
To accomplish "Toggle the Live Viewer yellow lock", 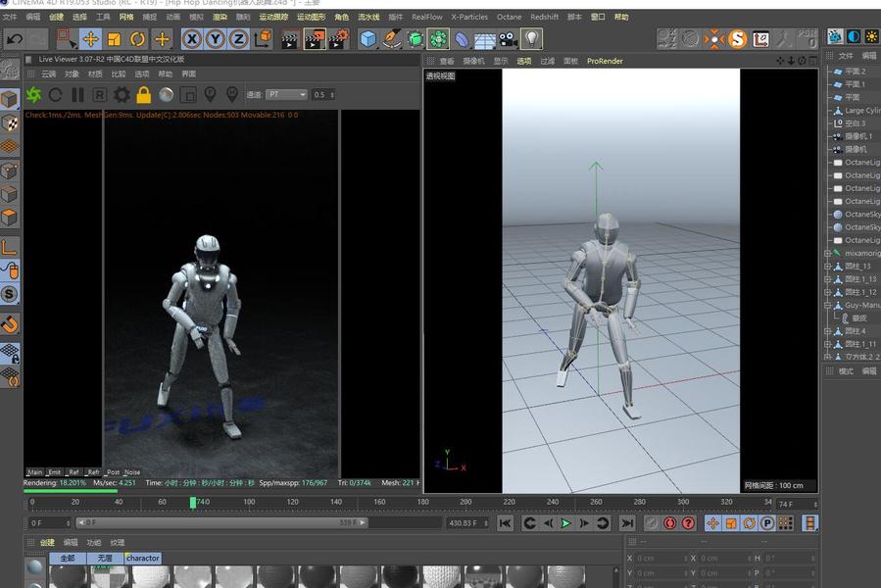I will 144,94.
